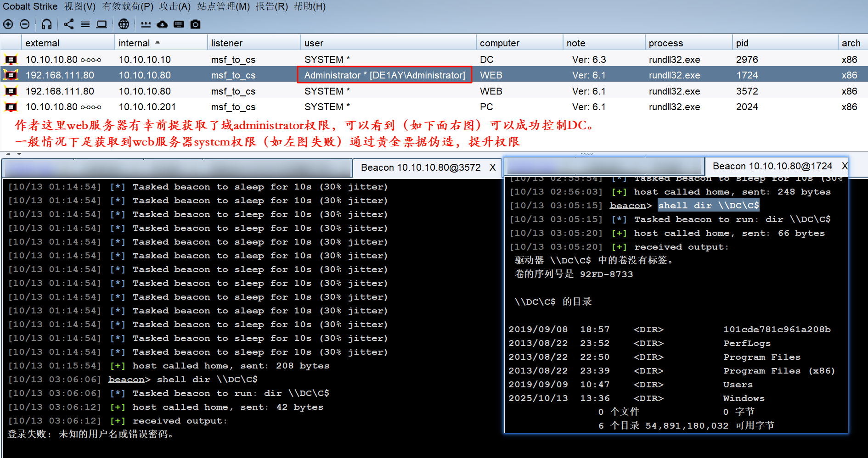The image size is (868, 458).
Task: Open keystrokes view keyboard icon
Action: [x=179, y=24]
